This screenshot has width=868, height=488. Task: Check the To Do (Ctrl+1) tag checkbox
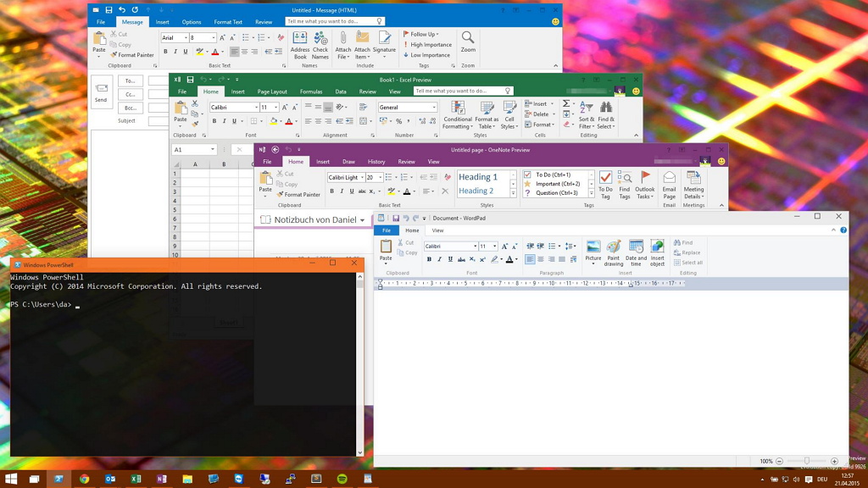[527, 175]
